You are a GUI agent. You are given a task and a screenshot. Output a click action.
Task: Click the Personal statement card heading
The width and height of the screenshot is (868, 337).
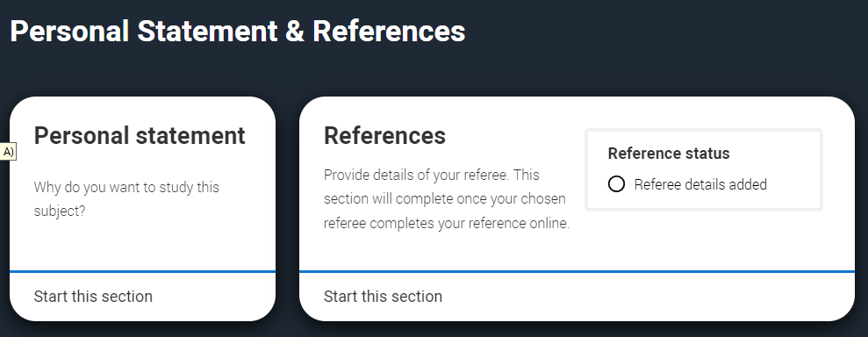pos(140,135)
